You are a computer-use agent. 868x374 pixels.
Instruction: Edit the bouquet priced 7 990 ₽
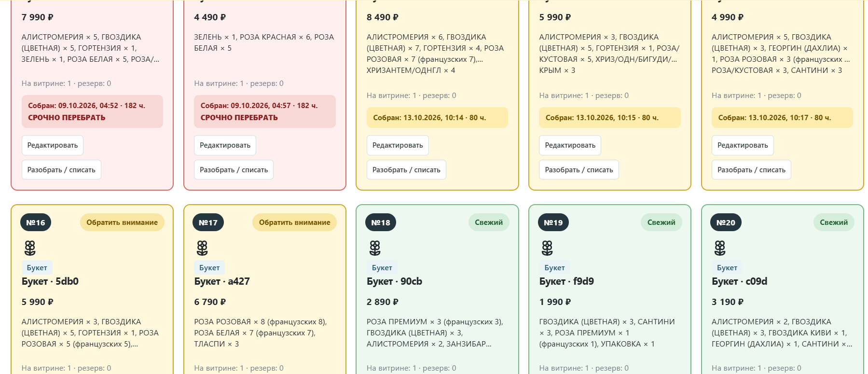[x=53, y=145]
